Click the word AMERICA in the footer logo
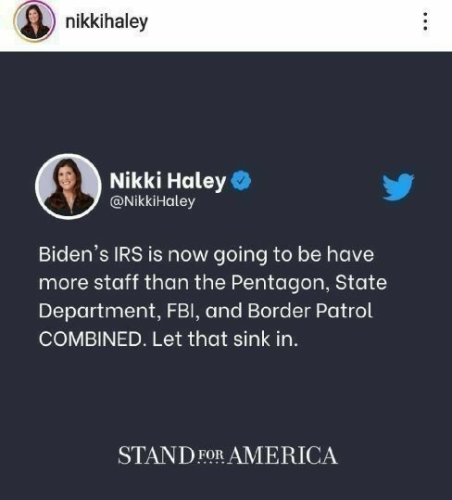Image resolution: width=452 pixels, height=500 pixels. point(283,456)
